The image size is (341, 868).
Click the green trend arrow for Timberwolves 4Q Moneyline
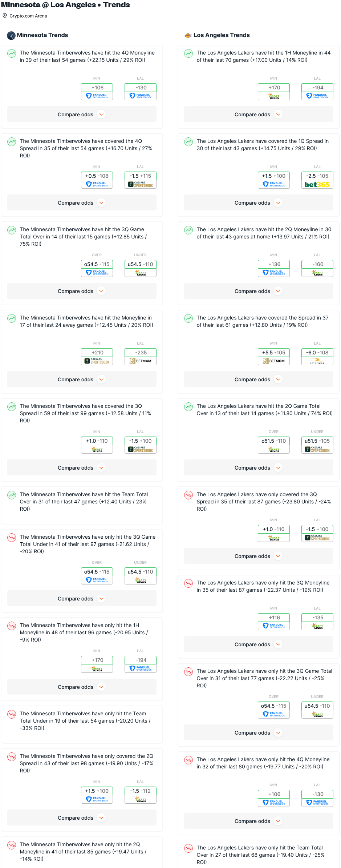[x=12, y=53]
